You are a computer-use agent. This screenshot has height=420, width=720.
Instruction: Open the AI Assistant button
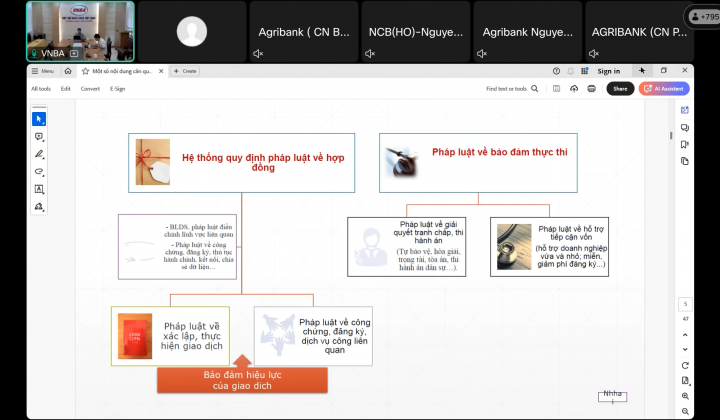pos(664,88)
